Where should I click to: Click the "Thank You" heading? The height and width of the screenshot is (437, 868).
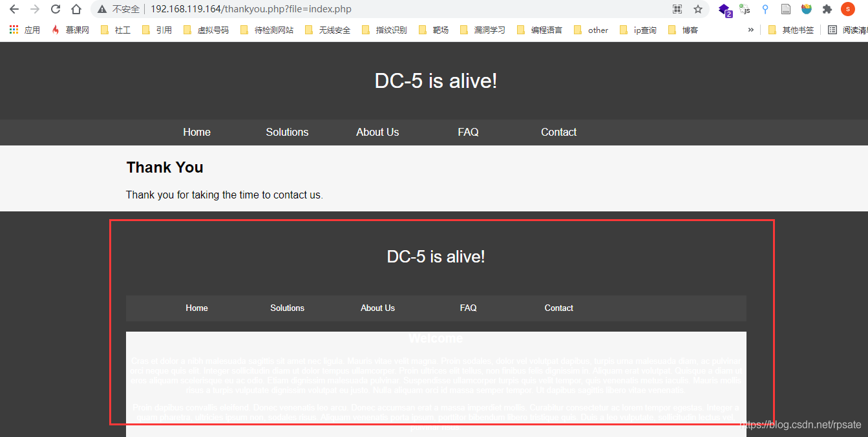165,167
